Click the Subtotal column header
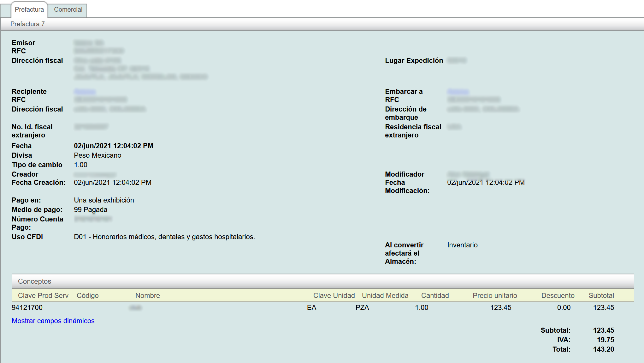This screenshot has height=363, width=644. pyautogui.click(x=601, y=295)
